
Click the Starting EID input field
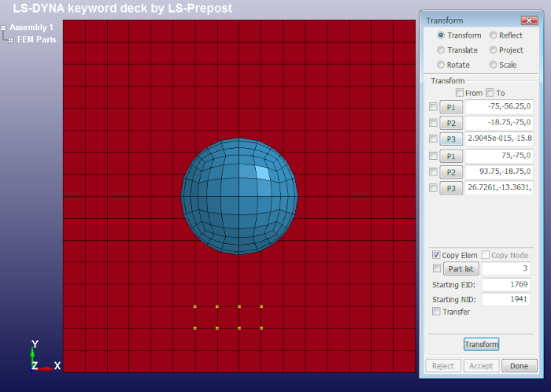tap(505, 284)
